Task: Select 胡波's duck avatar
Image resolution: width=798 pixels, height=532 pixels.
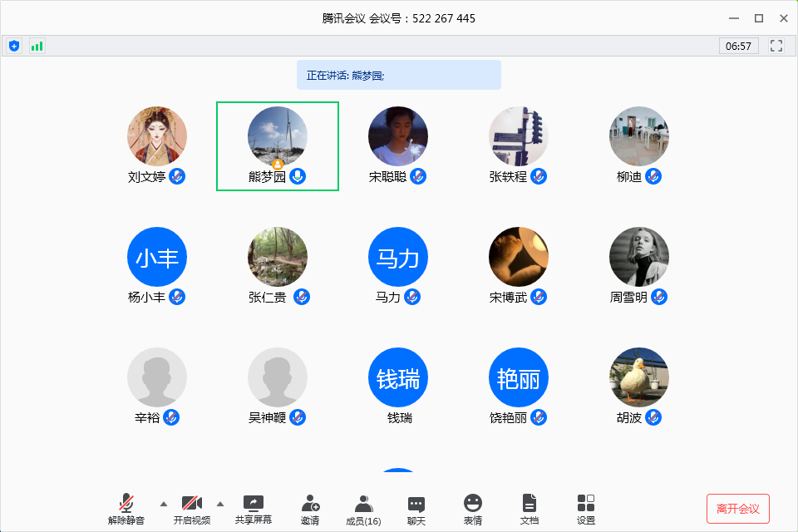Action: click(639, 377)
